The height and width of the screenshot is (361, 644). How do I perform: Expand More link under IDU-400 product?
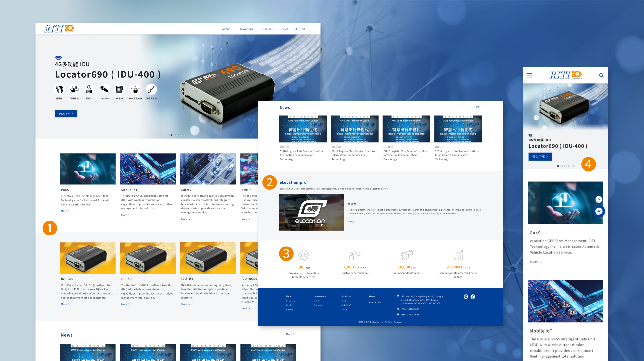pos(125,304)
